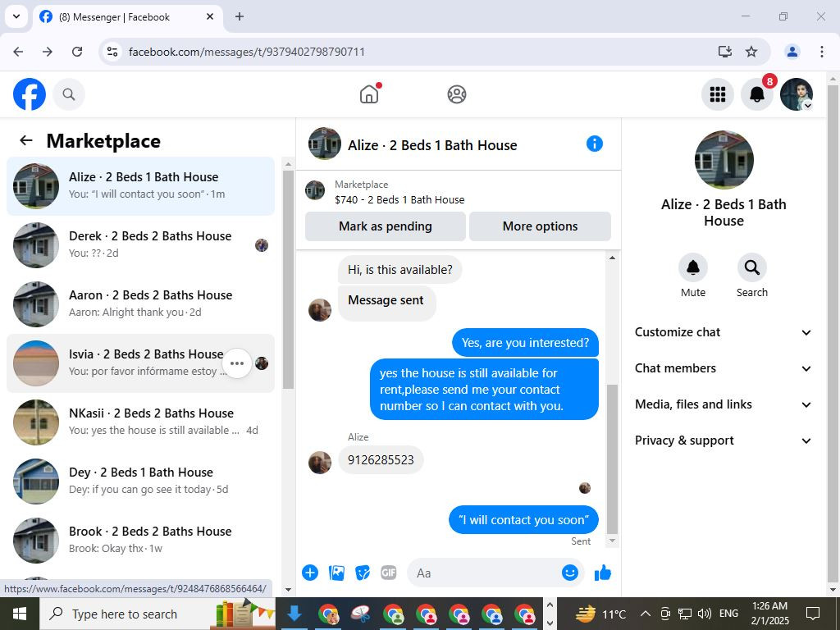Open account profile picture menu
This screenshot has height=630, width=840.
click(796, 94)
